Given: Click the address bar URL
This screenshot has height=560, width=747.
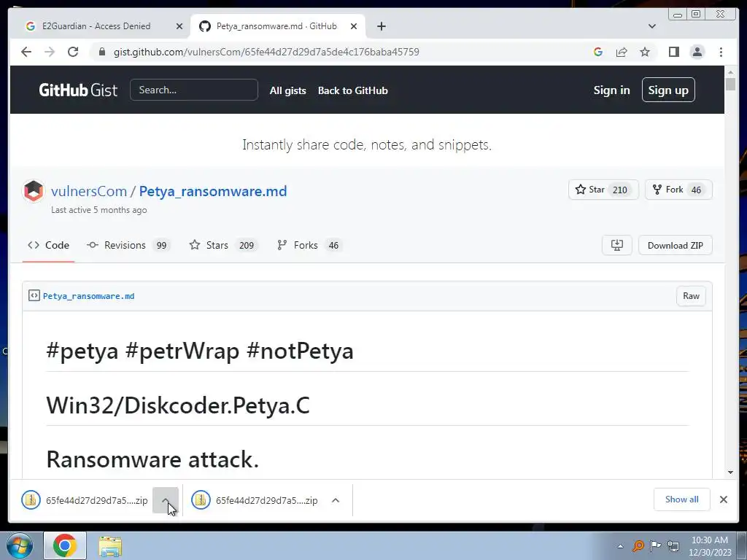Looking at the screenshot, I should pos(266,52).
